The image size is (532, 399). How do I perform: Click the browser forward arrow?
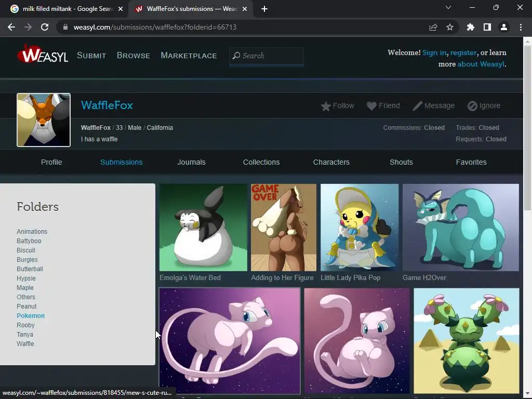click(x=28, y=27)
